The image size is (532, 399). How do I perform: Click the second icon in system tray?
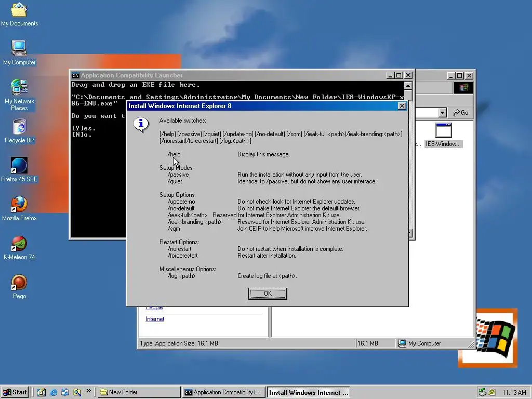click(x=491, y=392)
